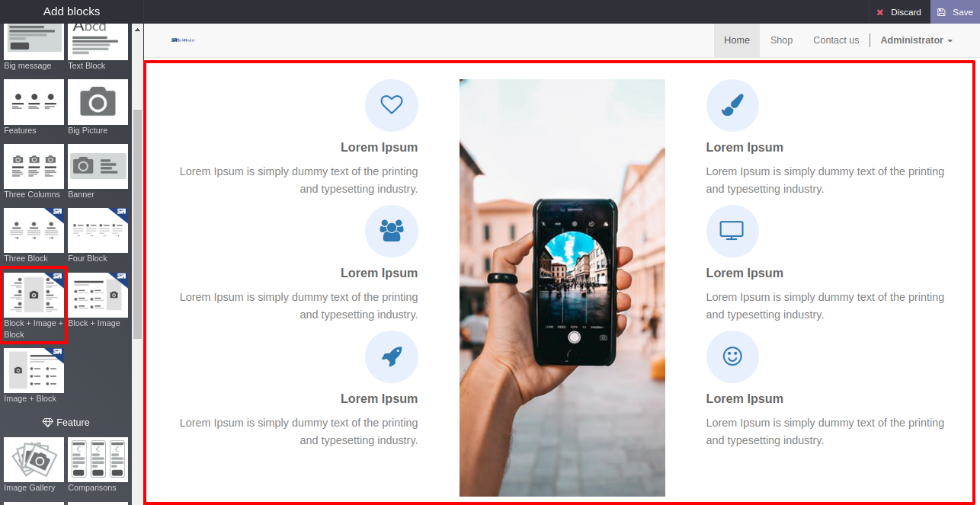980x505 pixels.
Task: Select the Image Gallery block thumbnail
Action: pyautogui.click(x=34, y=459)
